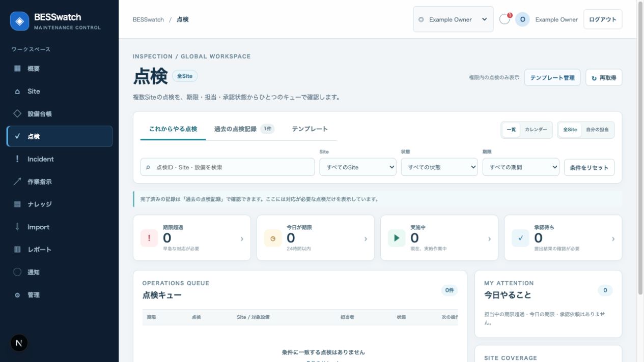Click the 担当者 column header
The image size is (644, 362).
347,317
